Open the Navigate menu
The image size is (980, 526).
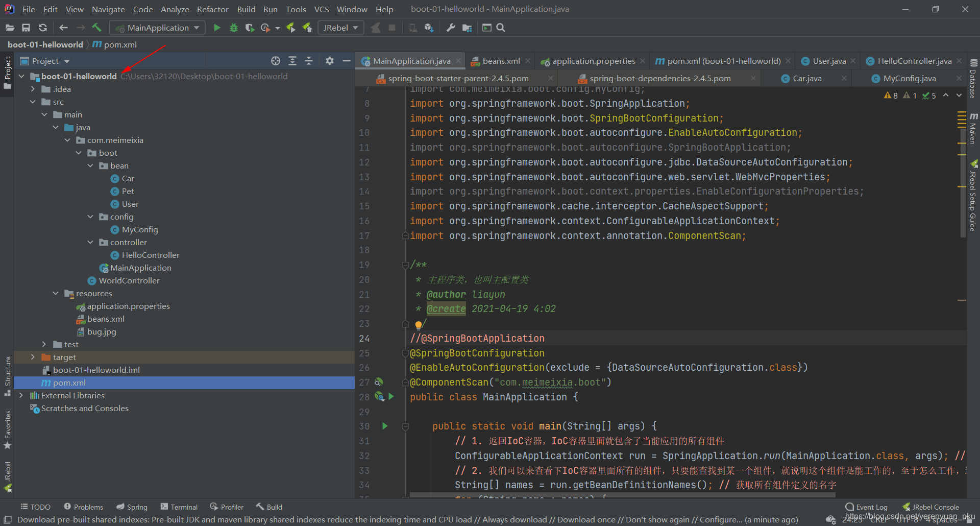[108, 9]
